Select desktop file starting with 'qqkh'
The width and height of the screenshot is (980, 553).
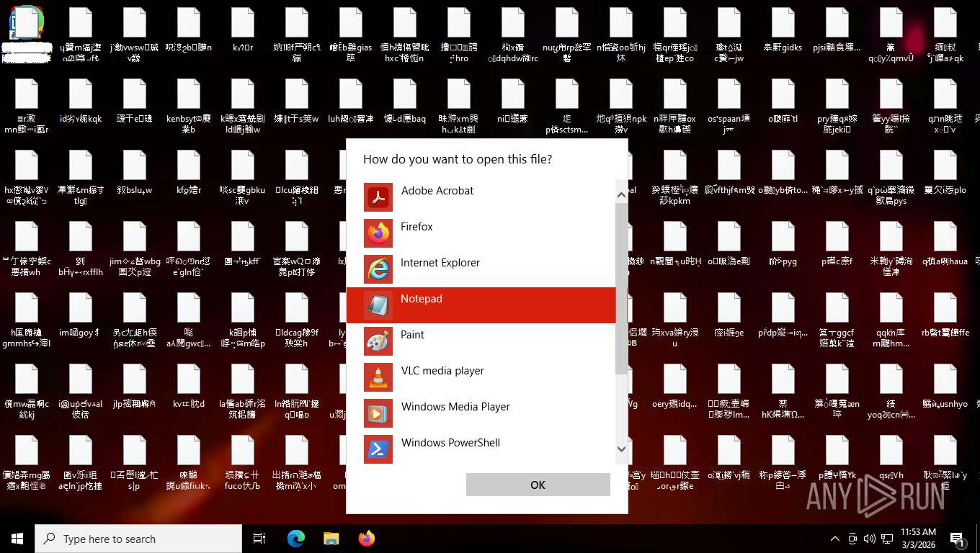pos(891,320)
